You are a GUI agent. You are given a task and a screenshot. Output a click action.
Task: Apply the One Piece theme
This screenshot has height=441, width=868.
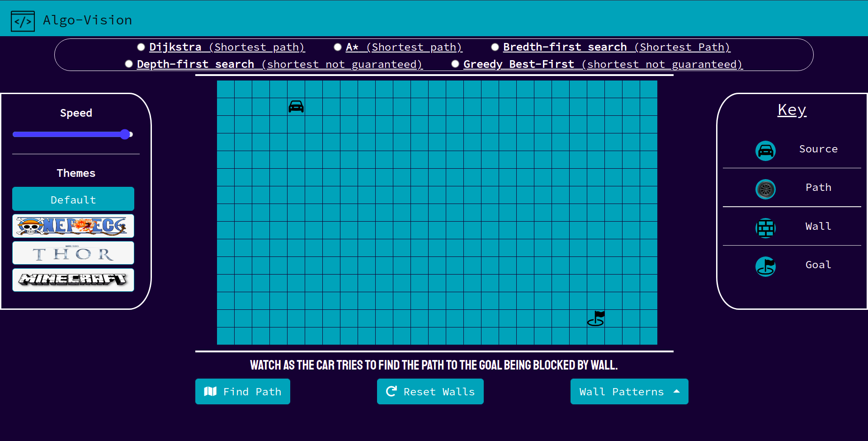(x=73, y=226)
